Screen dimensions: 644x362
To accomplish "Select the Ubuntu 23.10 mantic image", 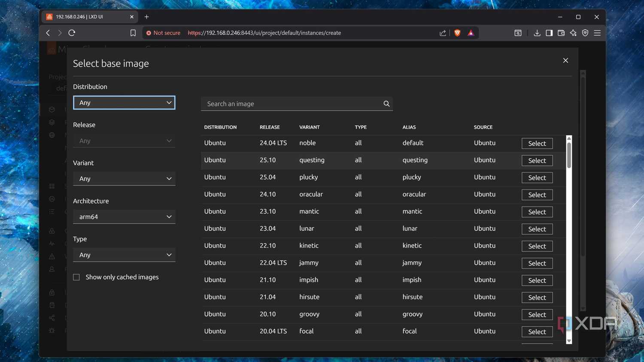I will click(537, 212).
